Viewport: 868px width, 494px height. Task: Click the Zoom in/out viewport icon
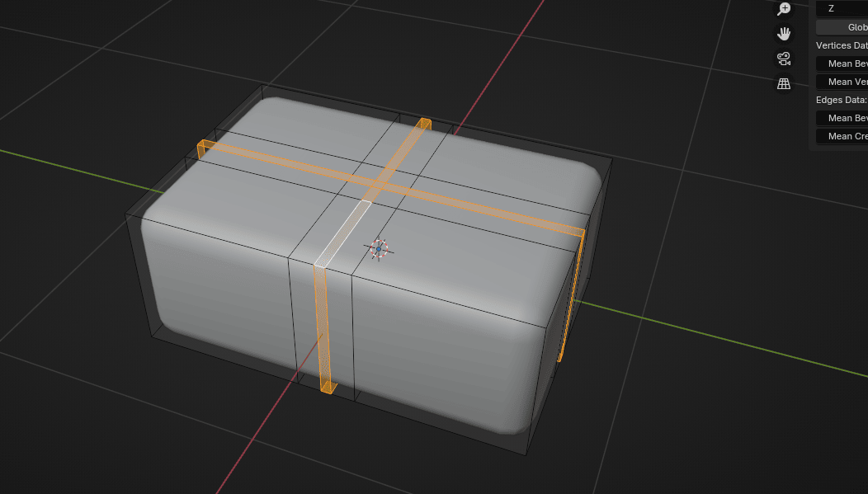[x=783, y=9]
